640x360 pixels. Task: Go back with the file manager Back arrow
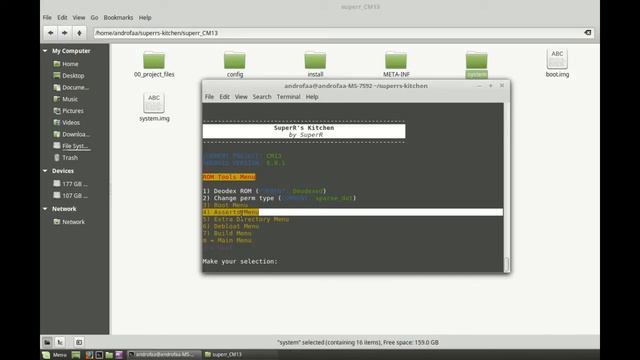[50, 33]
